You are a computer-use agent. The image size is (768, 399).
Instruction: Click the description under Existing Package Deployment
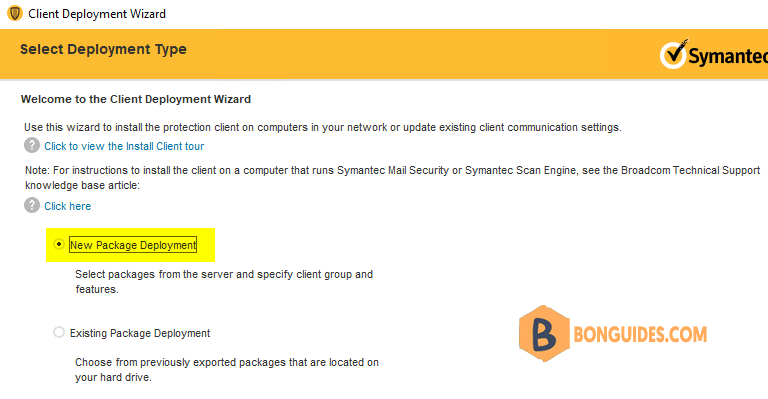coord(227,370)
